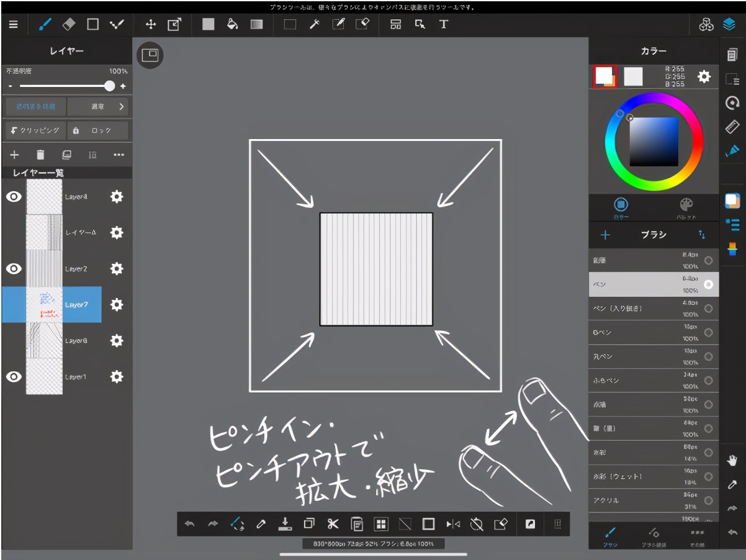Viewport: 746px width, 560px height.
Task: Click the flip horizontal icon in bottom bar
Action: coord(453,524)
